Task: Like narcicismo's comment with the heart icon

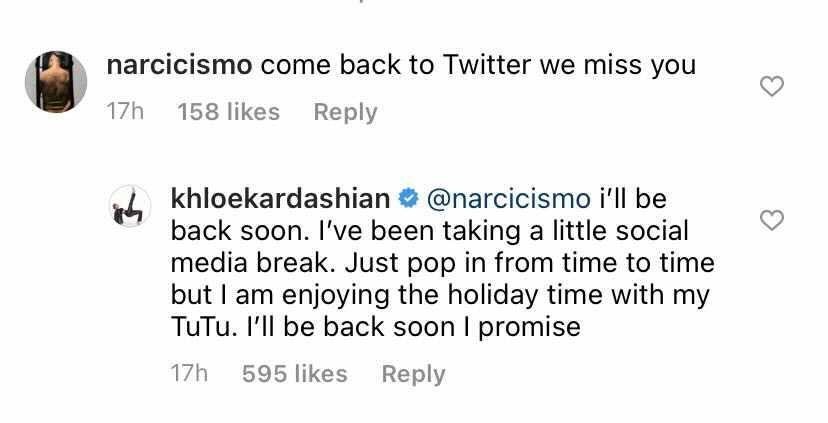Action: [x=771, y=88]
